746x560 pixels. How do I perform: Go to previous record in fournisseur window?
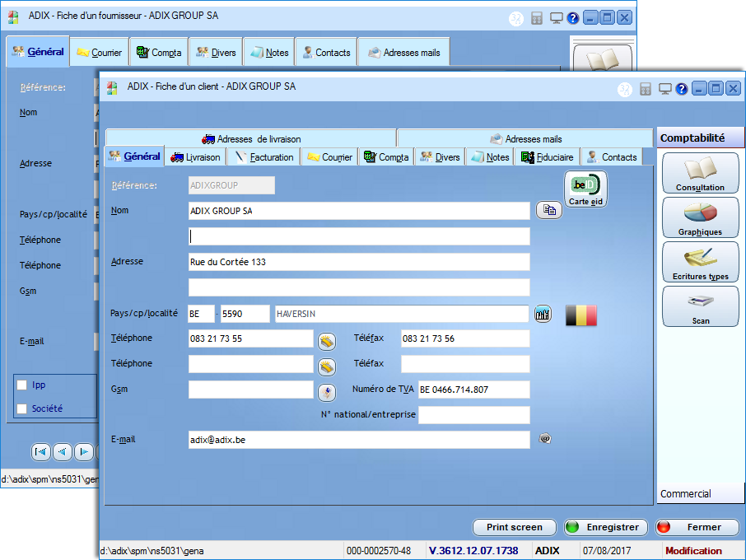pyautogui.click(x=63, y=451)
